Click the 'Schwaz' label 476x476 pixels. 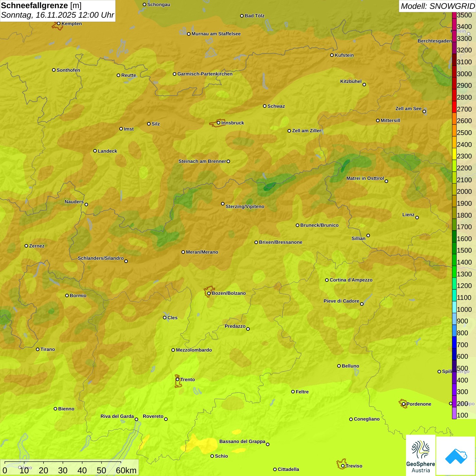coord(276,106)
